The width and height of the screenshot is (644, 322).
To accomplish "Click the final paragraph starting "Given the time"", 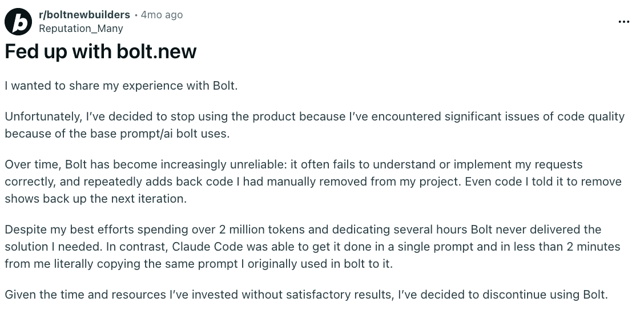I will 306,295.
